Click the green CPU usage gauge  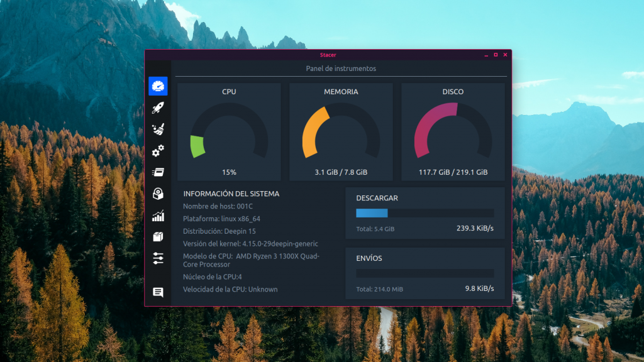tap(229, 132)
